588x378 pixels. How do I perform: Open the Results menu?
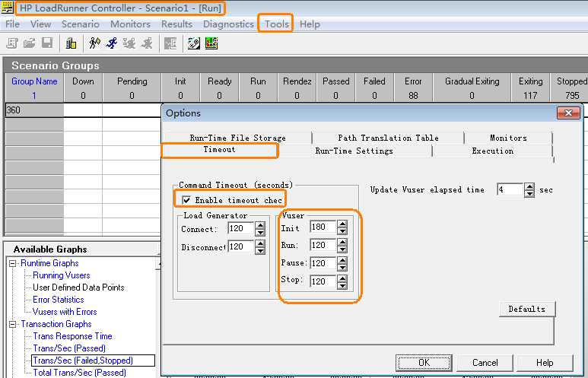tap(176, 24)
